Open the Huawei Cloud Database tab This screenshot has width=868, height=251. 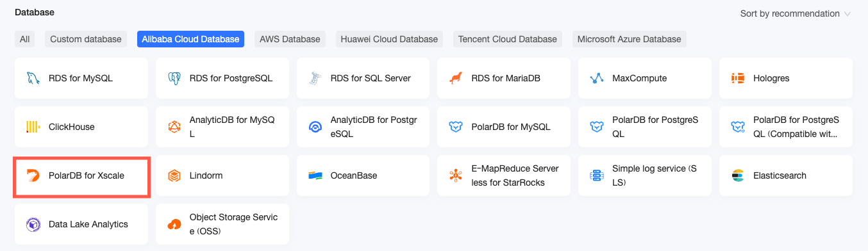(389, 39)
